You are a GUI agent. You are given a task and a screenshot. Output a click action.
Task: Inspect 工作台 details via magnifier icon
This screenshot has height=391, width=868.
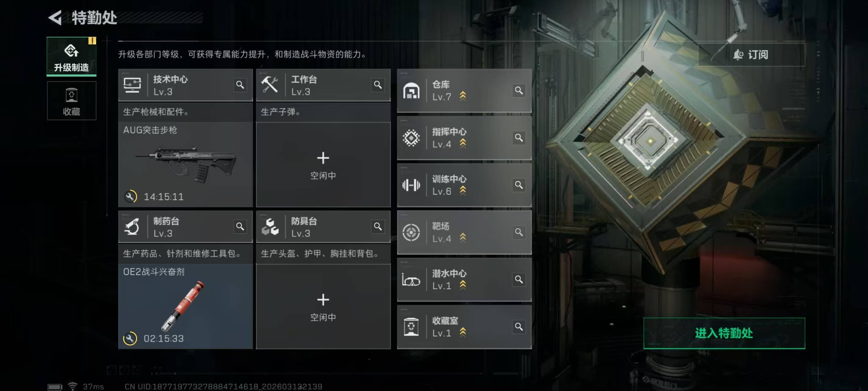(378, 85)
